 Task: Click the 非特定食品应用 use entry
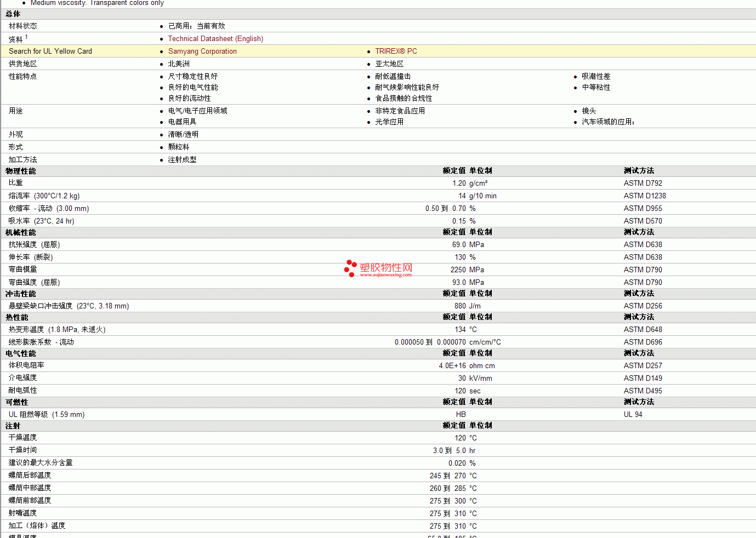click(x=400, y=111)
